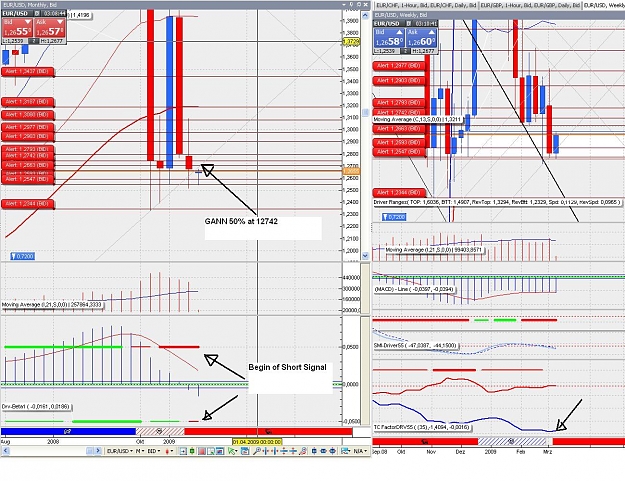Click the chart scroll-forward arrow in bottom toolbar
The image size is (625, 481).
point(98,451)
